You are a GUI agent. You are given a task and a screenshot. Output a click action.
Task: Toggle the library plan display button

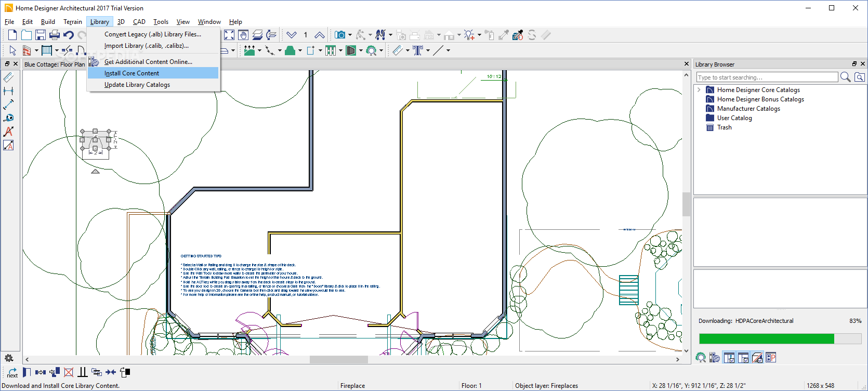pos(771,358)
